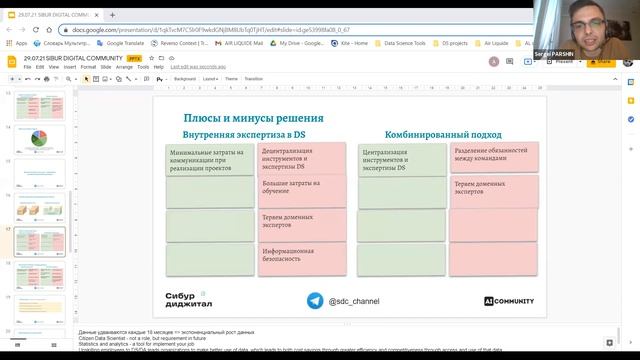Open the File menu

click(27, 67)
